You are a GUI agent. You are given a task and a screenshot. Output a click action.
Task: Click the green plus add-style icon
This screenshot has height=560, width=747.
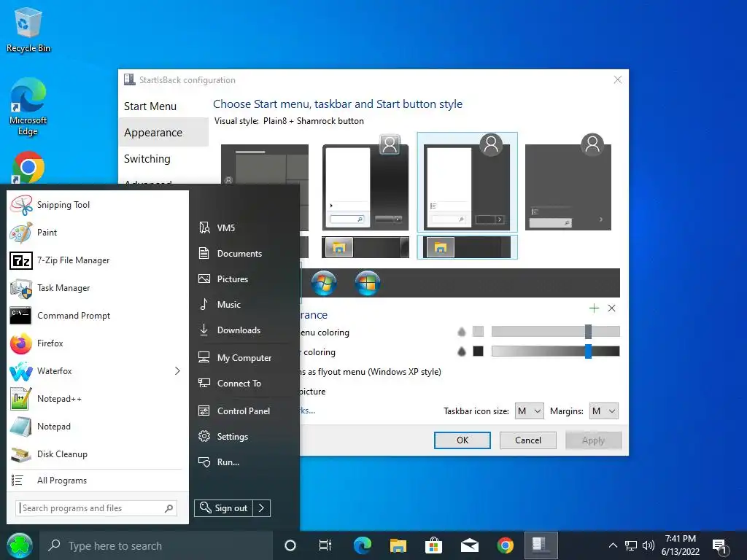[594, 308]
